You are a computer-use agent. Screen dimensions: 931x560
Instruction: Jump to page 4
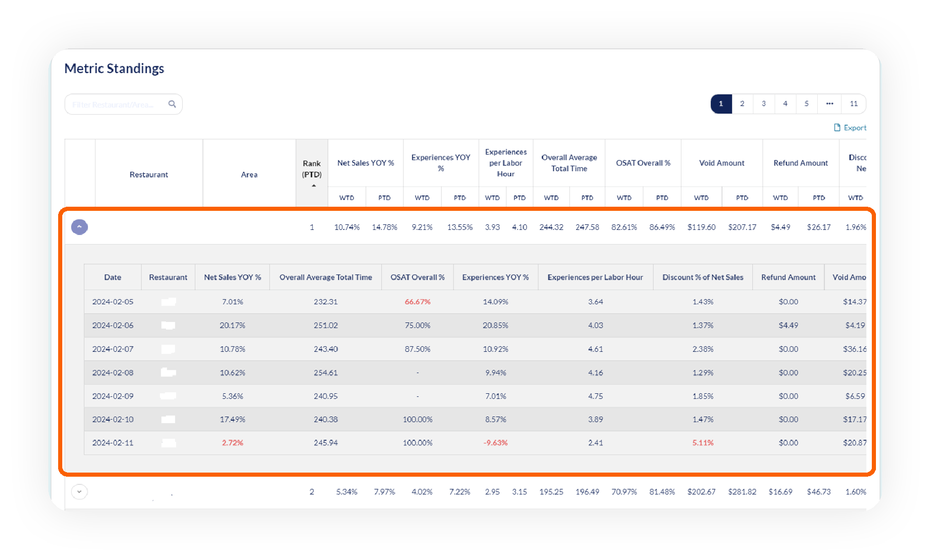[785, 104]
